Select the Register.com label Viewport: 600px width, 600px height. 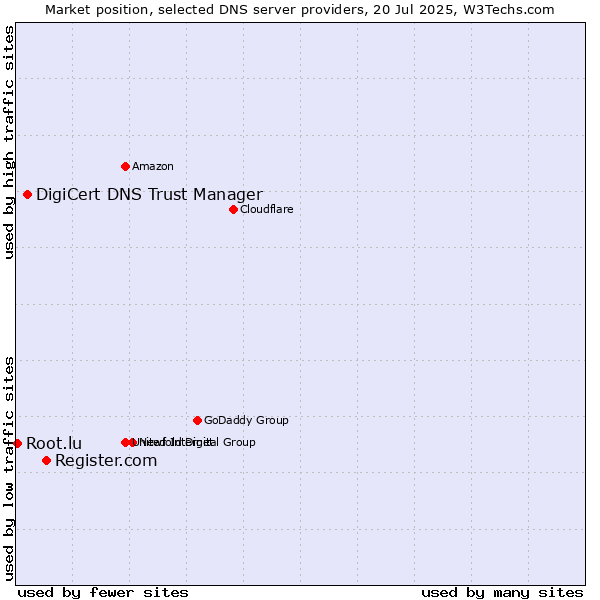coord(106,461)
